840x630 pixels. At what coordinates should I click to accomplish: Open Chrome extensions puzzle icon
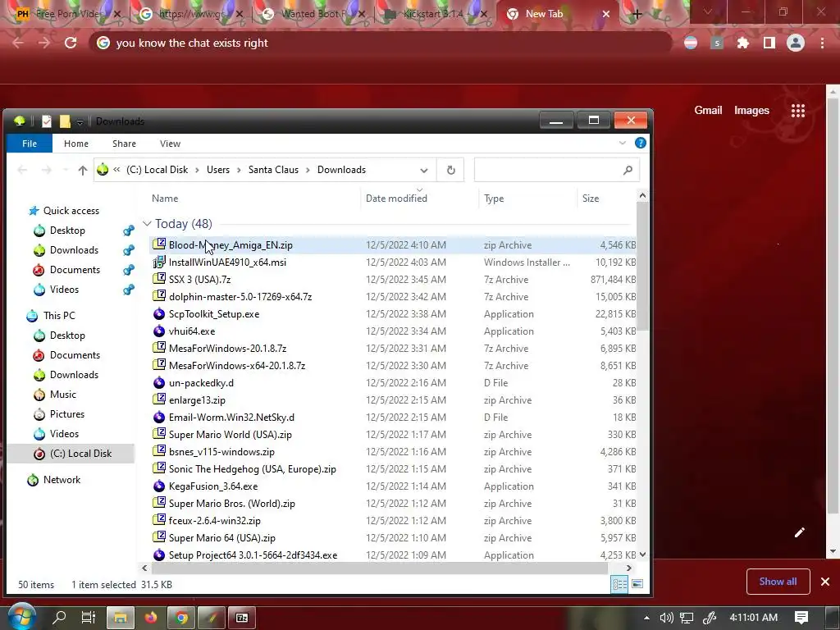click(743, 43)
